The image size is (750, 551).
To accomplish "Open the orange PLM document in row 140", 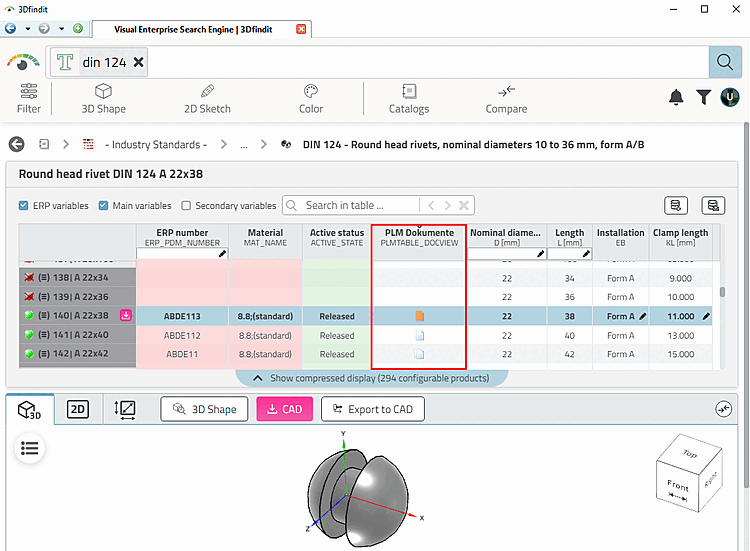I will coord(419,316).
